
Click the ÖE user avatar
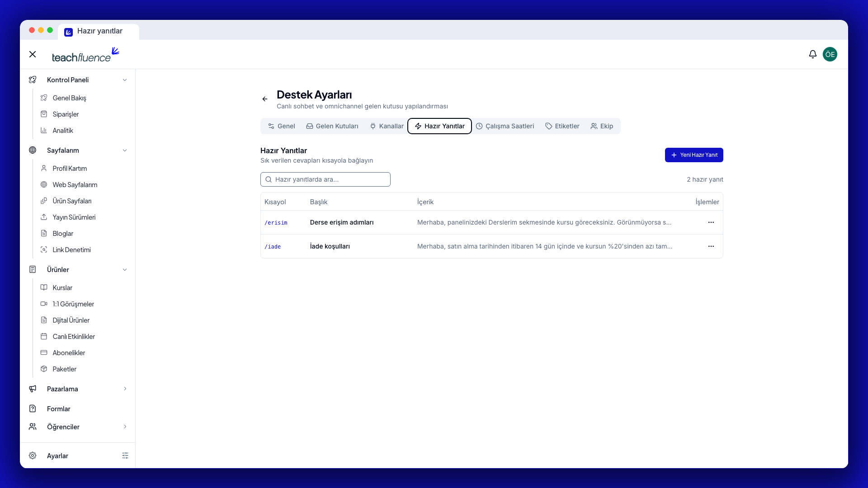pos(830,54)
